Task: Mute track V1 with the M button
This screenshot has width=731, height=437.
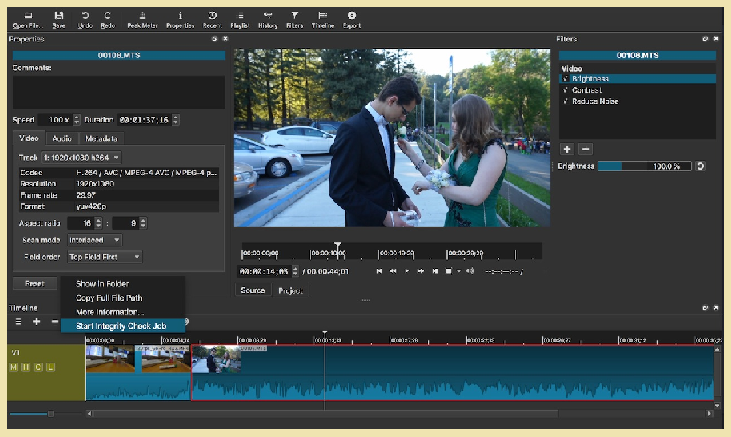Action: pos(14,367)
